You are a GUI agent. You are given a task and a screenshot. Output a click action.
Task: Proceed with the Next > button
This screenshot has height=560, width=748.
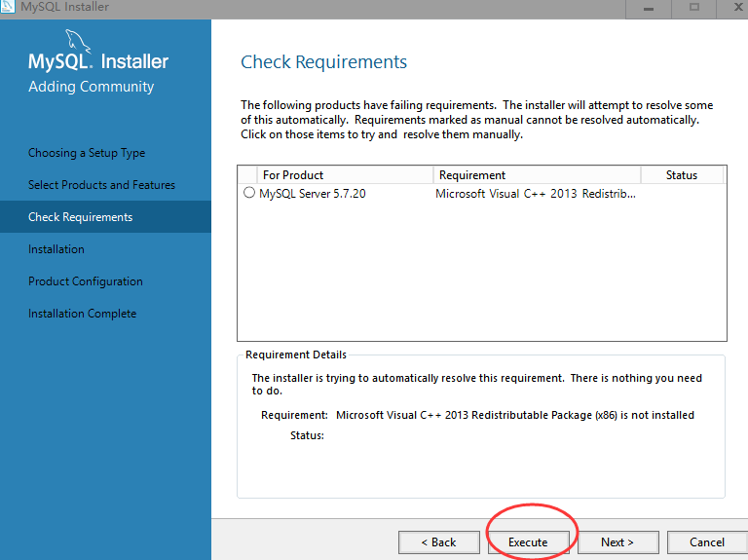pos(617,542)
